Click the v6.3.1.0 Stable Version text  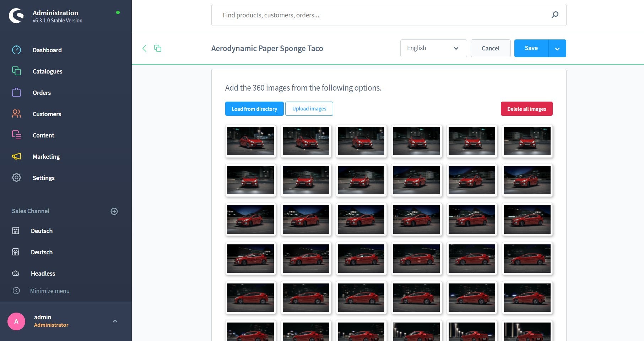point(58,21)
